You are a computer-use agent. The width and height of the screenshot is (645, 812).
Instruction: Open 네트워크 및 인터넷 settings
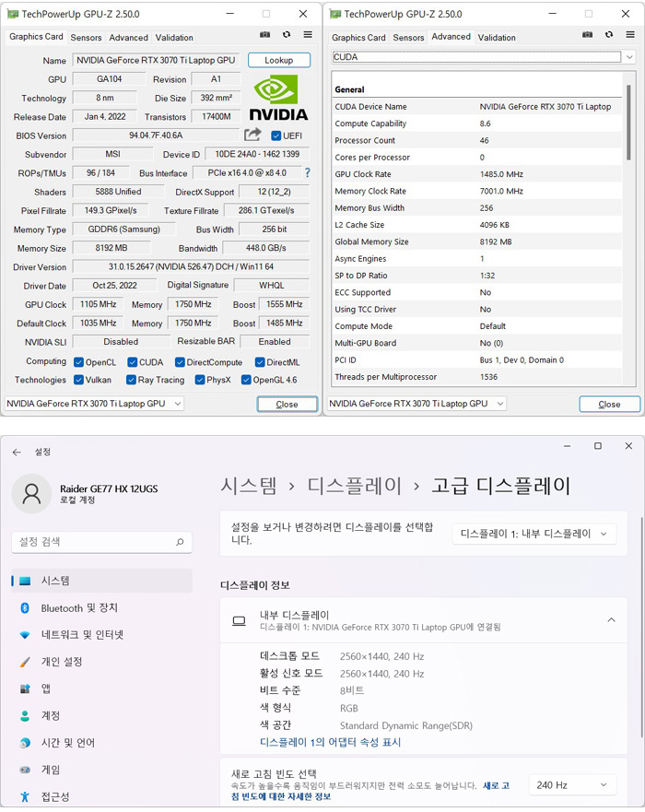pos(102,635)
